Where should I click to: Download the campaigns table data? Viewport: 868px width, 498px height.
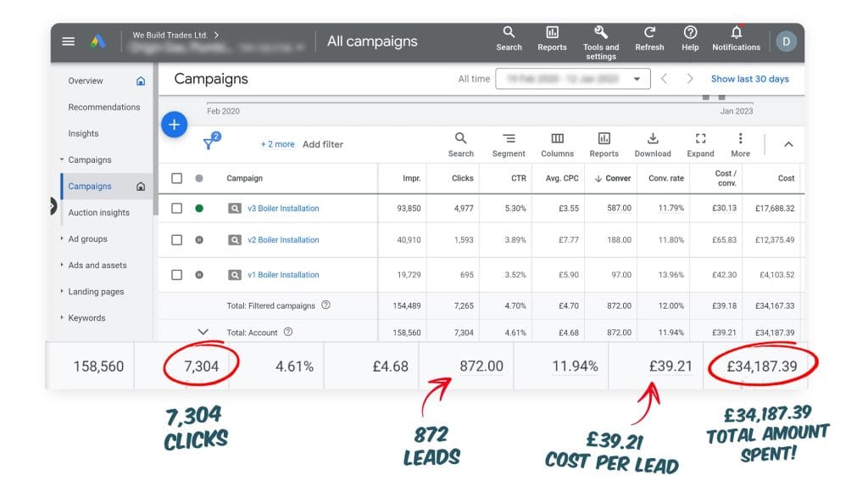point(653,140)
